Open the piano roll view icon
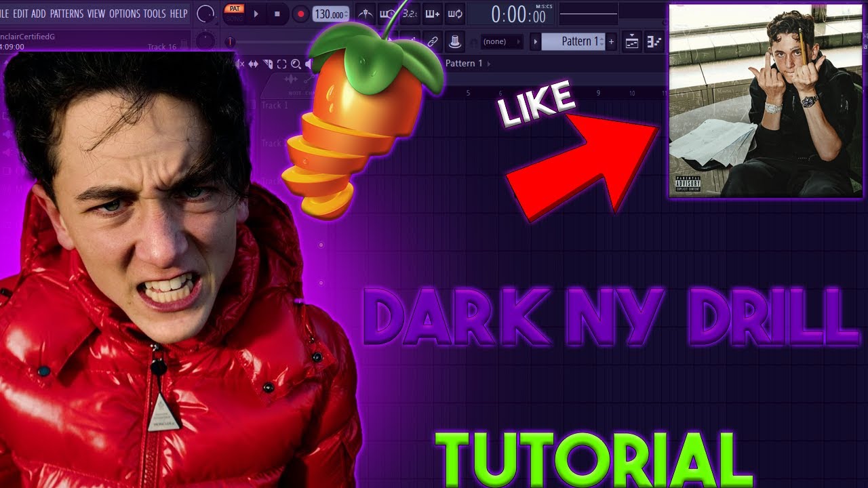868x488 pixels. tap(654, 41)
